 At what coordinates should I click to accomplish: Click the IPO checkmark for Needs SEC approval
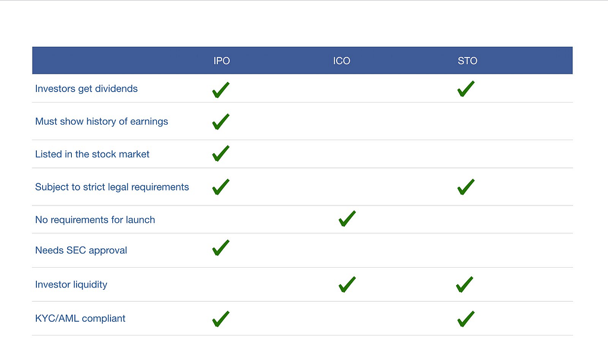pyautogui.click(x=221, y=248)
